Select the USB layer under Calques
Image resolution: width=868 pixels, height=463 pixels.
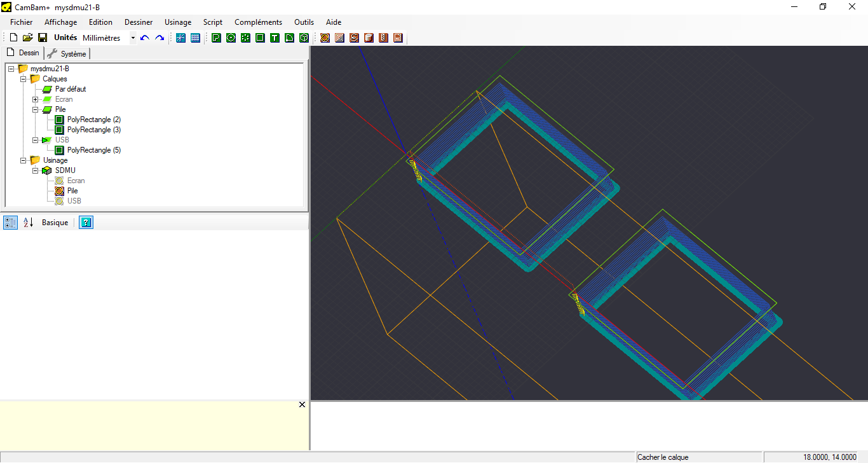pyautogui.click(x=62, y=140)
